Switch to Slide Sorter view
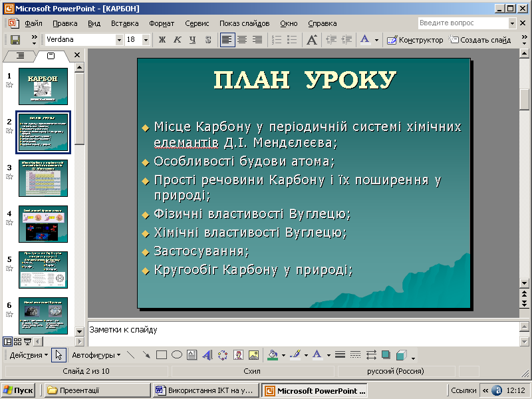This screenshot has height=399, width=532. [x=18, y=341]
